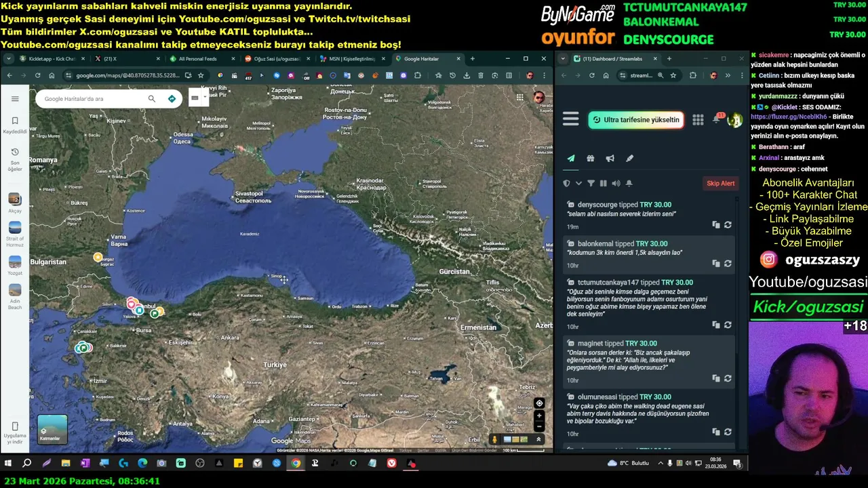868x488 pixels.
Task: Open Windows taskbar search
Action: [x=27, y=464]
